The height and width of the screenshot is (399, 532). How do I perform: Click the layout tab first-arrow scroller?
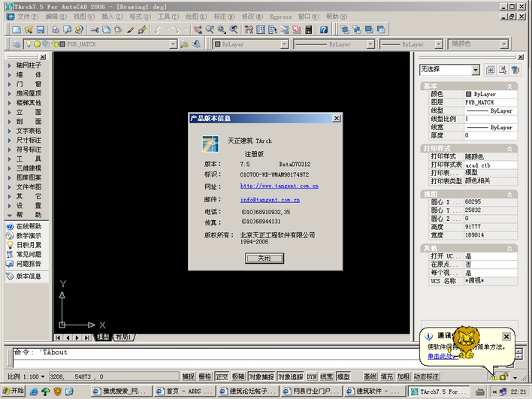click(x=58, y=337)
